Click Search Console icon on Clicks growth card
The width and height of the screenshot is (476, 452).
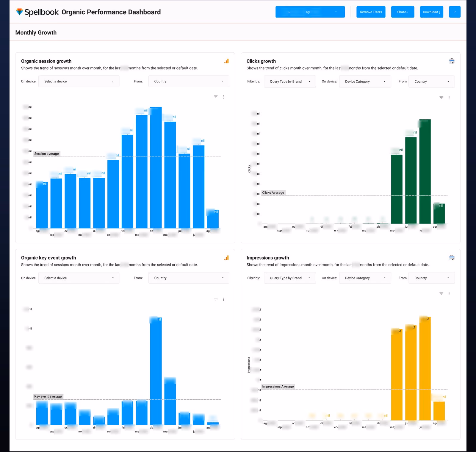tap(452, 61)
